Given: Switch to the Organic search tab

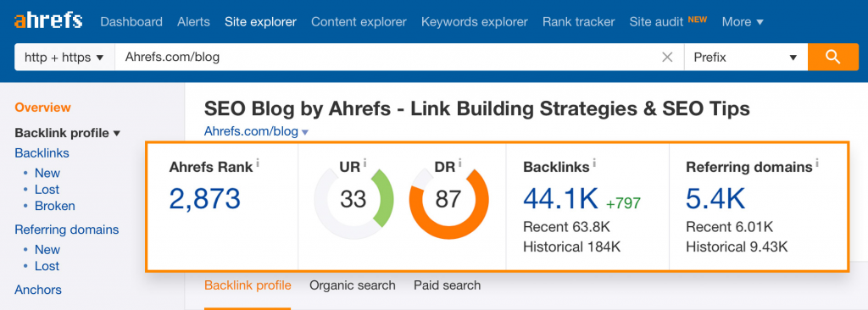Looking at the screenshot, I should 353,285.
